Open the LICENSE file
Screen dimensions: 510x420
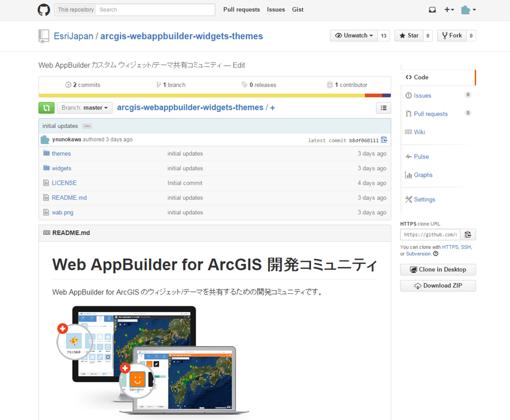click(64, 183)
